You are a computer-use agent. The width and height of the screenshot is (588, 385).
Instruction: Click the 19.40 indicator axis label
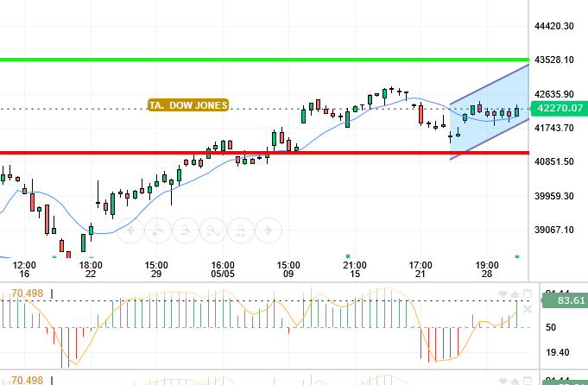558,352
